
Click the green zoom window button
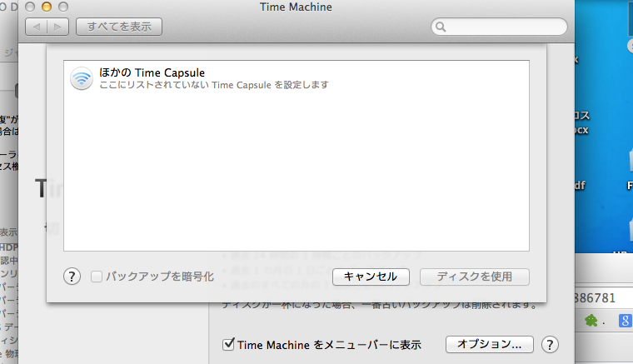click(x=62, y=7)
